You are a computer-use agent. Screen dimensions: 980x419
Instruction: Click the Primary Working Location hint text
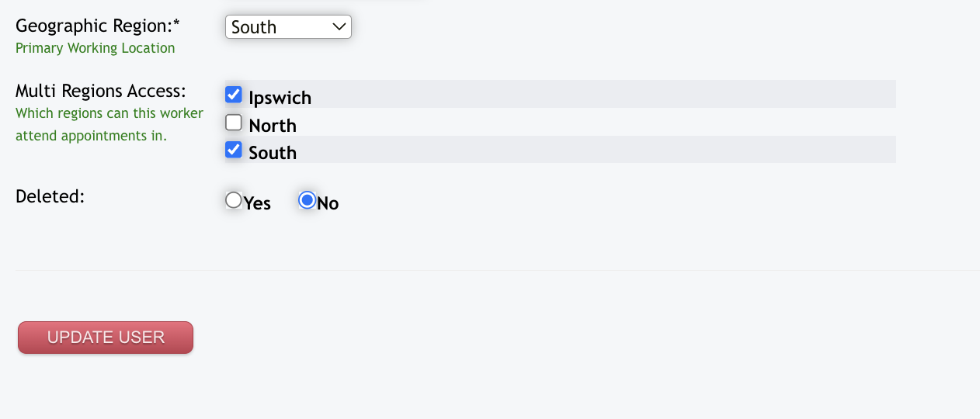pos(95,48)
